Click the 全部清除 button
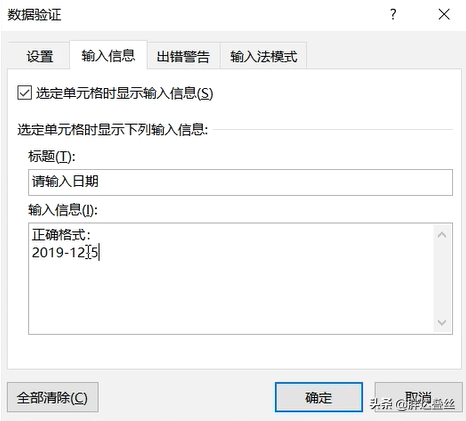The width and height of the screenshot is (466, 421). click(52, 397)
